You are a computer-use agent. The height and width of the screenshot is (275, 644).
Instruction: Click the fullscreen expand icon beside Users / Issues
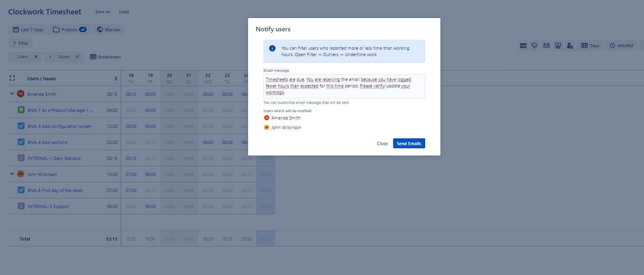tap(12, 79)
